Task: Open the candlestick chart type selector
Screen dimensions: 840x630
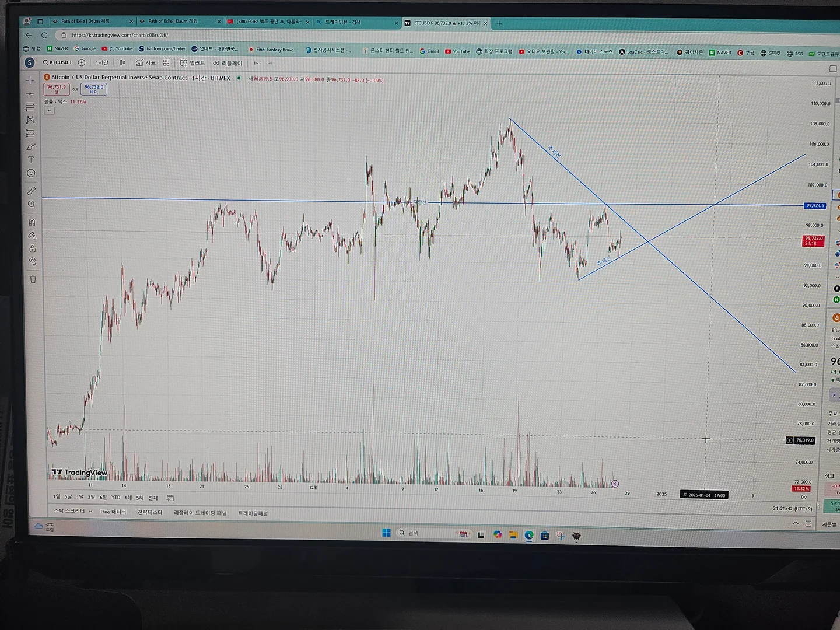Action: pos(123,62)
